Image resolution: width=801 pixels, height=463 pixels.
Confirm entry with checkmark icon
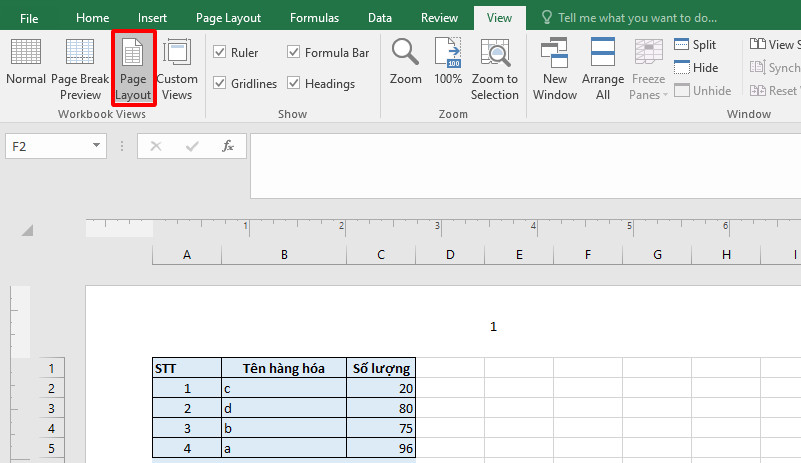point(192,147)
